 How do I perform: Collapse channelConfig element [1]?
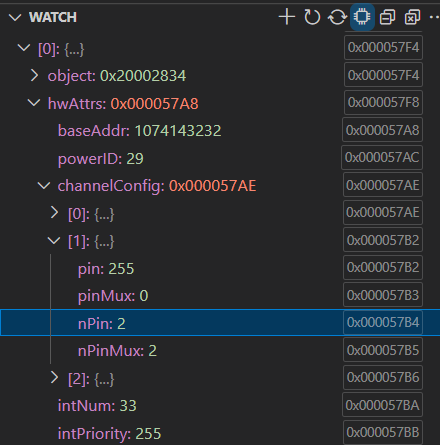(54, 240)
